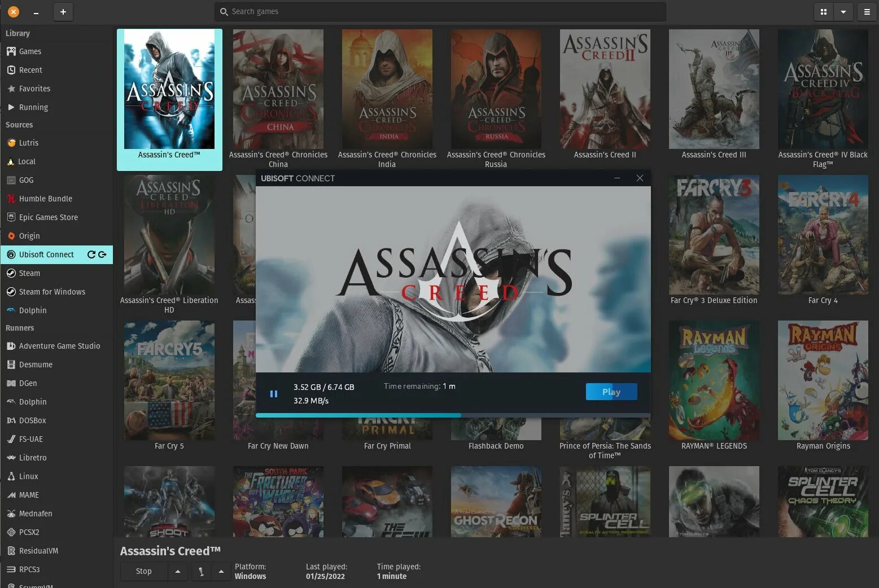Show Recent games
The image size is (879, 588).
56,70
